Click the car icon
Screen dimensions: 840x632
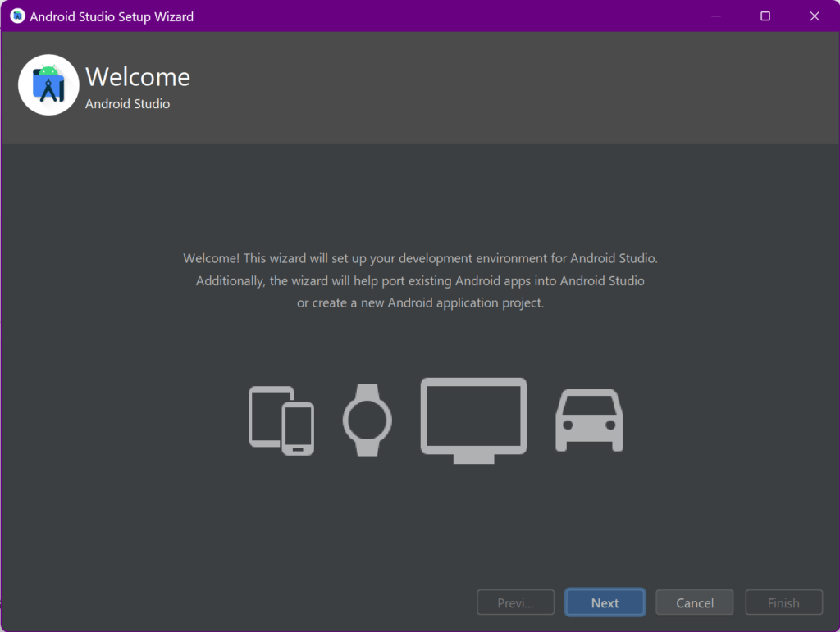tap(589, 421)
